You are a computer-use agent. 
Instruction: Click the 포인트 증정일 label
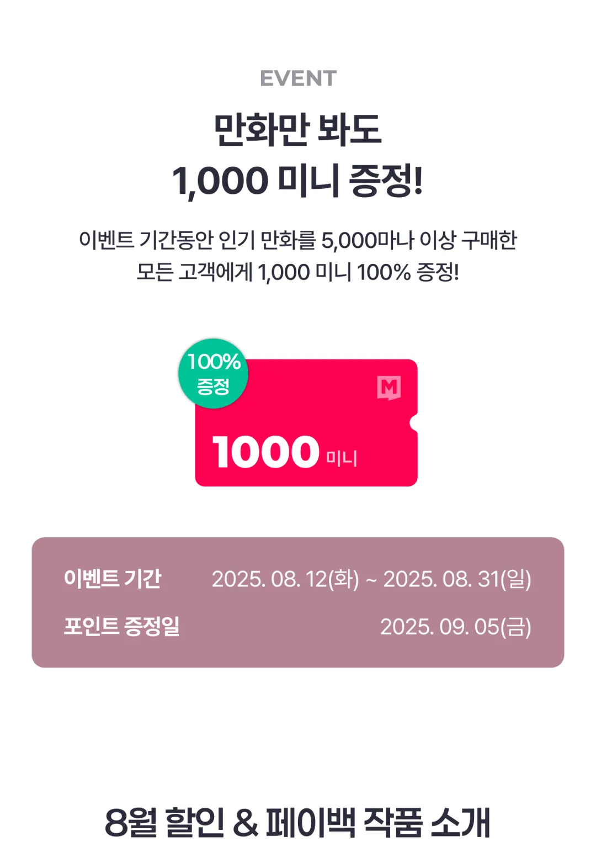(121, 626)
